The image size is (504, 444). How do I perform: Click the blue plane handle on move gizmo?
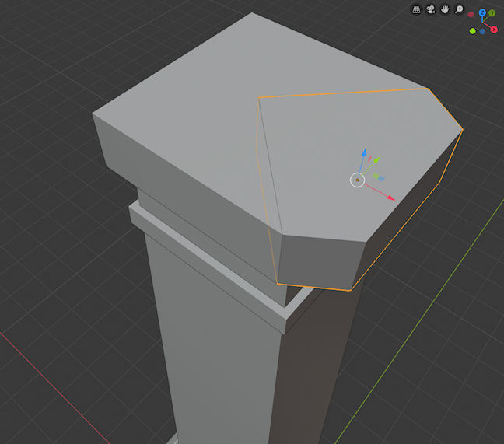tap(381, 178)
